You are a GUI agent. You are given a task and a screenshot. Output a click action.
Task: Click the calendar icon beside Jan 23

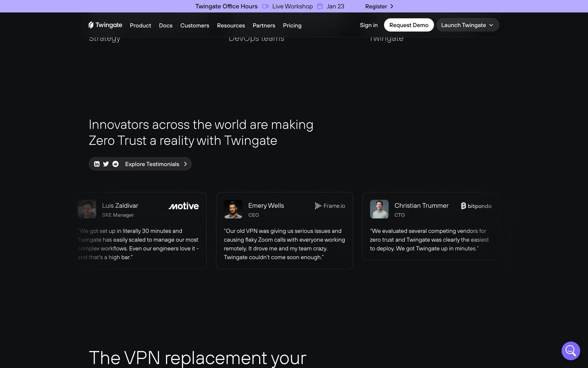(320, 6)
